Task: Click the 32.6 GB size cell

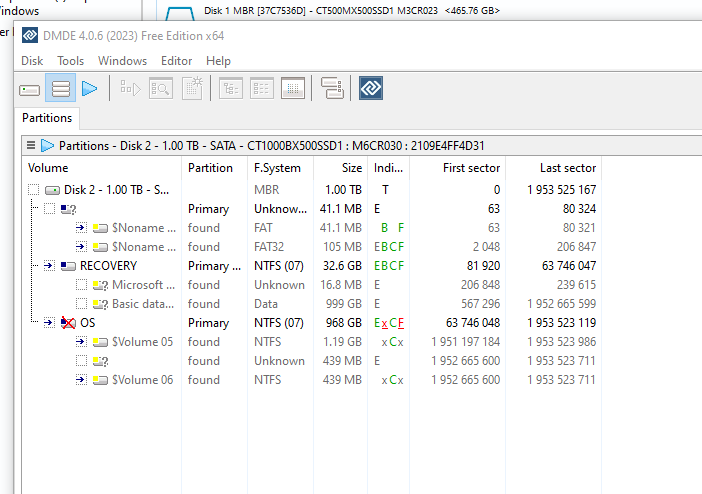Action: pyautogui.click(x=342, y=266)
